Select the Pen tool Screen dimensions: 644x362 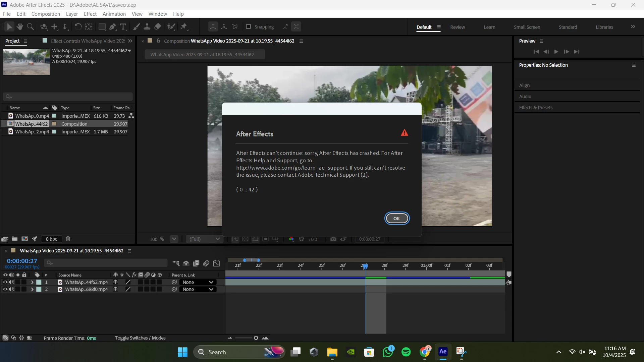[x=113, y=27]
